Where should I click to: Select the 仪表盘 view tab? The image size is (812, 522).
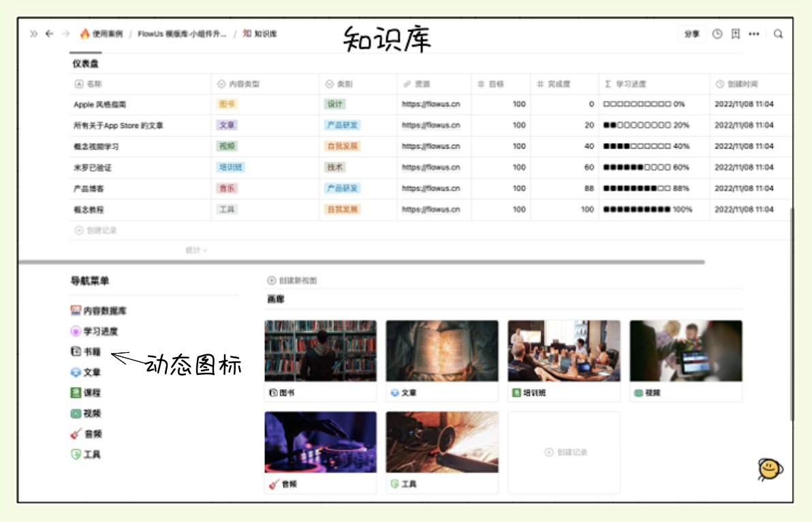click(x=85, y=63)
